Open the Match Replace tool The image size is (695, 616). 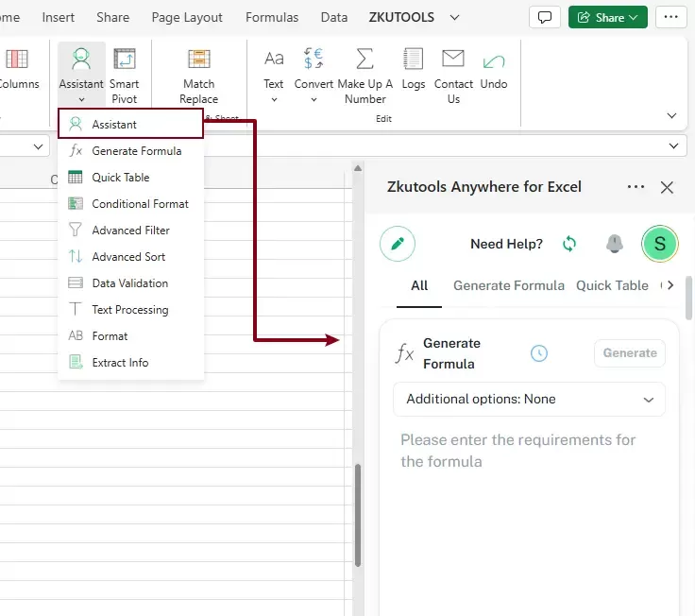pyautogui.click(x=198, y=75)
